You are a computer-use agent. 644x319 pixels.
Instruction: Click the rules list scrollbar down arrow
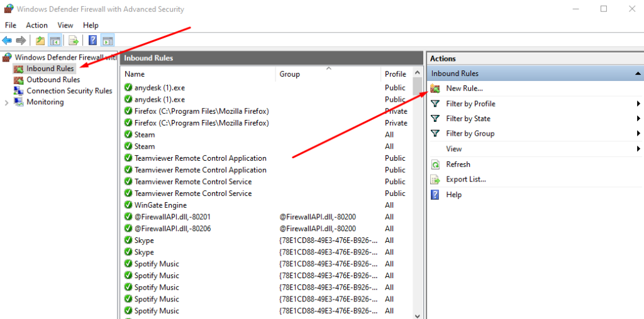tap(418, 315)
